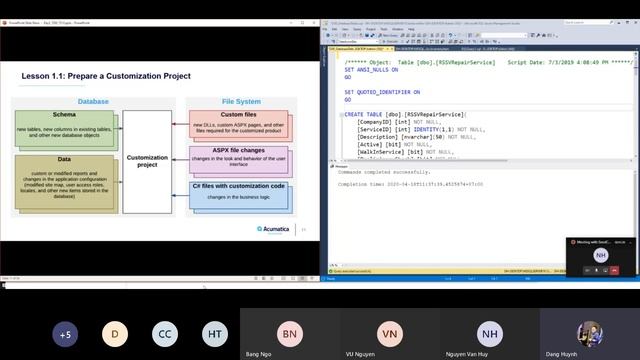
Task: Click the share screen icon in meeting mini window
Action: pos(605,270)
